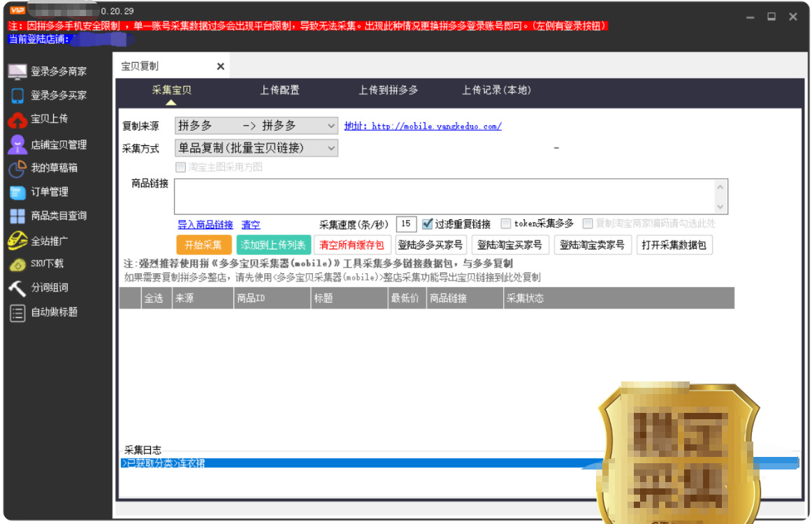Click the 登陆淘宝买家号 button

coord(509,245)
